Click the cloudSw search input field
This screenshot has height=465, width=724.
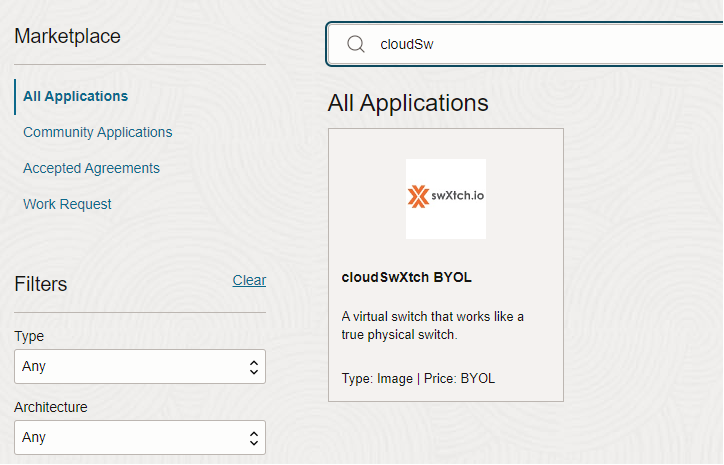(540, 44)
